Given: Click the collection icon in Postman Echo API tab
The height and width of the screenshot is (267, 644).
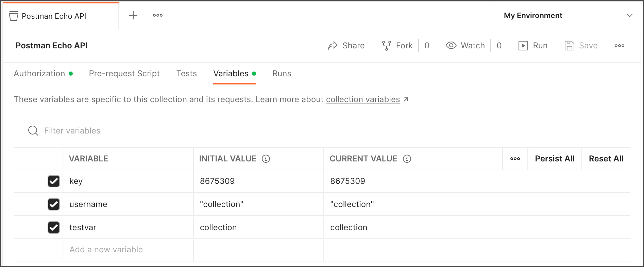Looking at the screenshot, I should pos(14,16).
